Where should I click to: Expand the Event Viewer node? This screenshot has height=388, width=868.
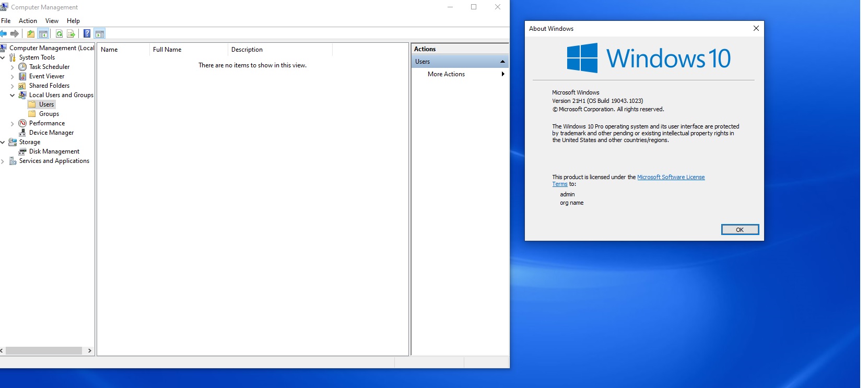click(x=13, y=76)
